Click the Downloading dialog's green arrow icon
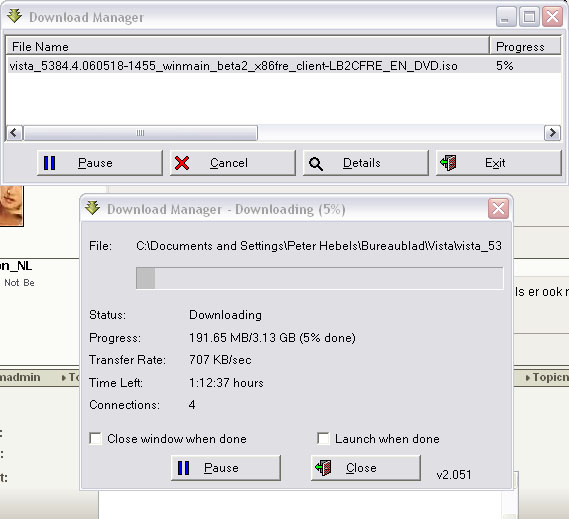 pos(93,208)
